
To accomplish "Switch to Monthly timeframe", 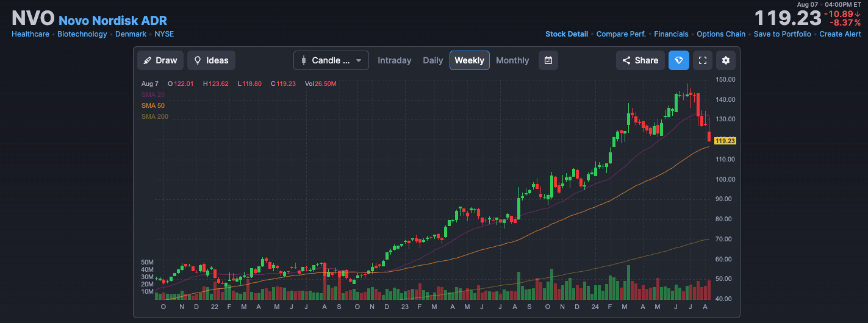I will coord(512,60).
